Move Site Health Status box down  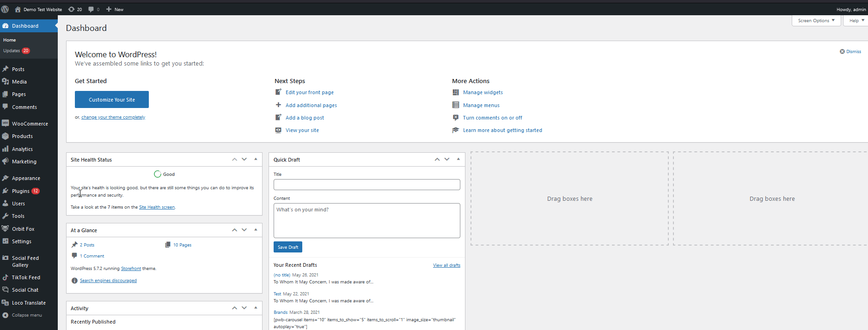pos(244,159)
